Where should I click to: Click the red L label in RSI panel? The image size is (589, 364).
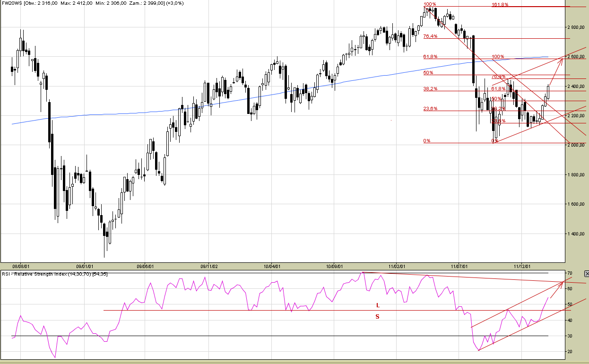click(x=378, y=305)
